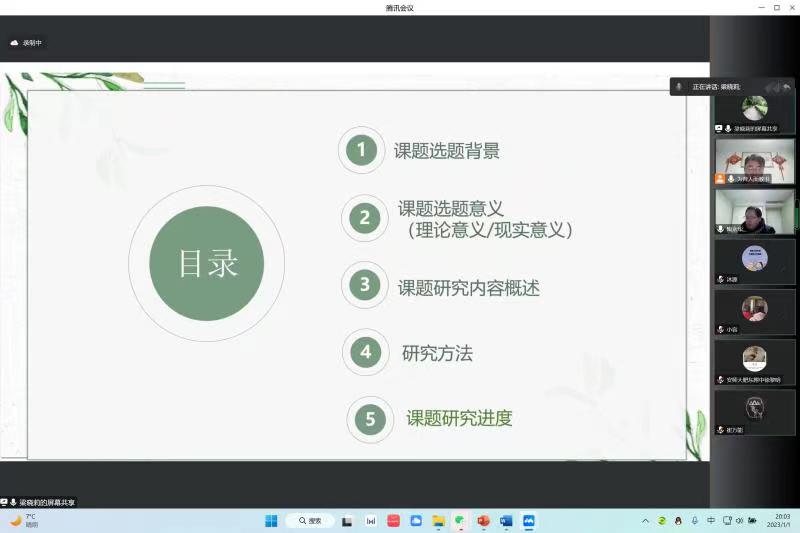Open the weather widget showing 7°C

24,521
